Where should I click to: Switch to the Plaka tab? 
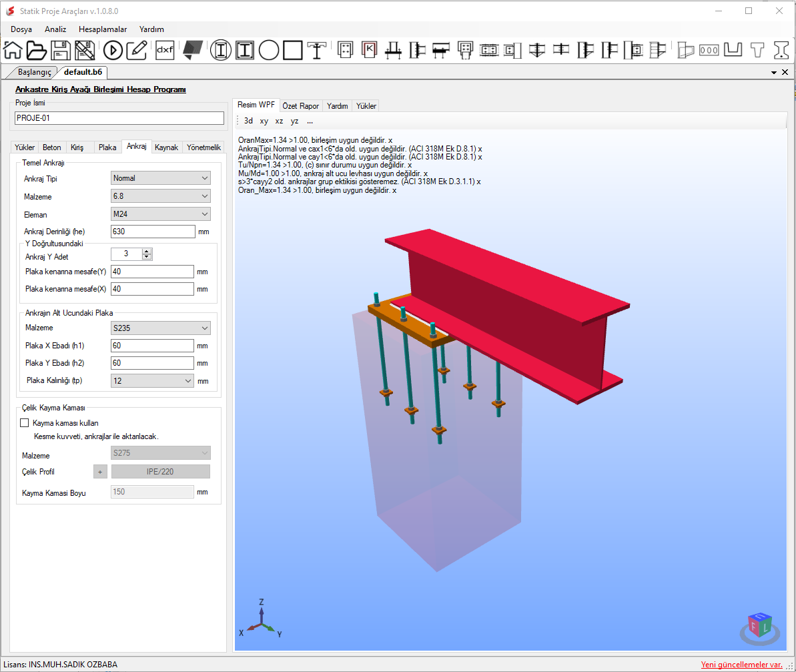tap(107, 147)
